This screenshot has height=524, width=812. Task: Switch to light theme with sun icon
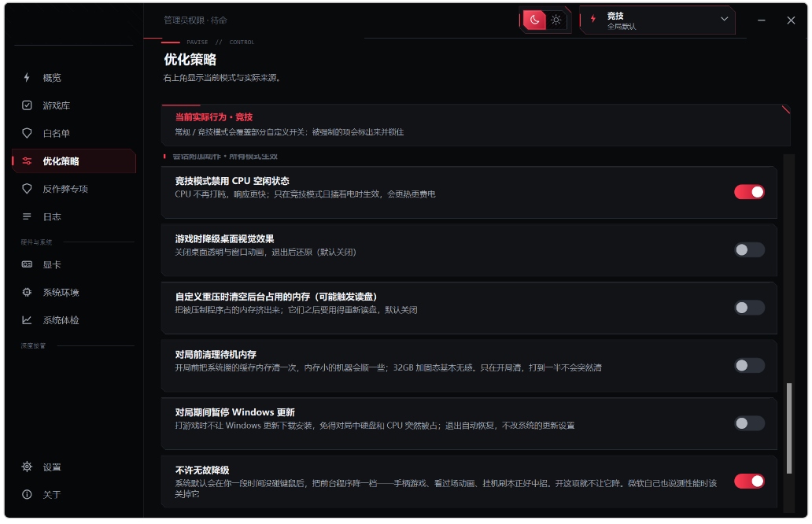[x=556, y=20]
